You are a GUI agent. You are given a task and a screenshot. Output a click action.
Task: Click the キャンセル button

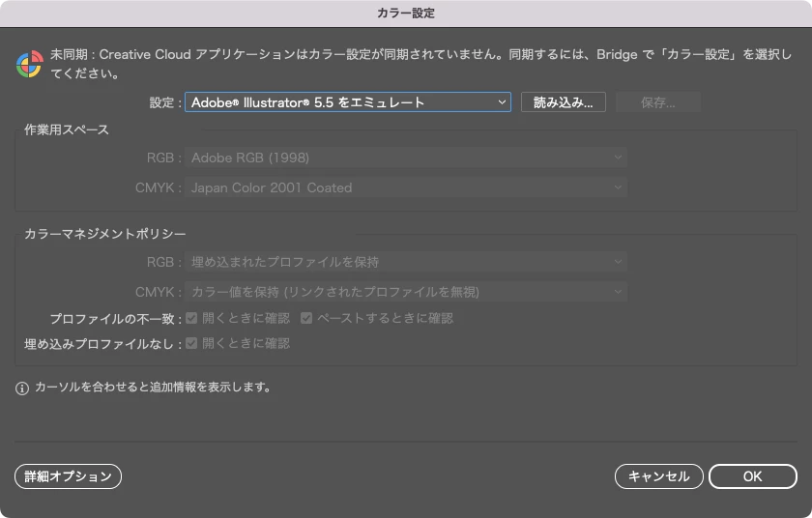658,476
